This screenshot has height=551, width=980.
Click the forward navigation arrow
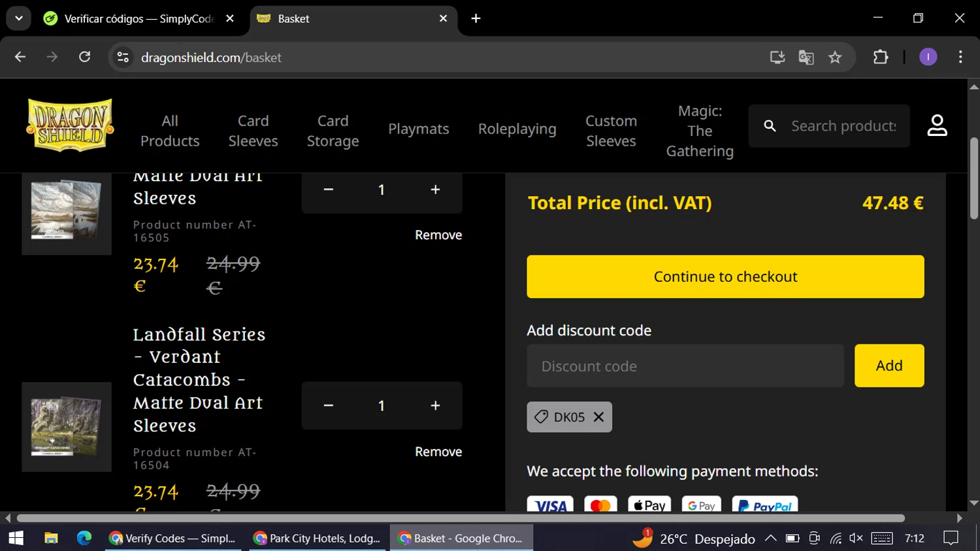[52, 58]
